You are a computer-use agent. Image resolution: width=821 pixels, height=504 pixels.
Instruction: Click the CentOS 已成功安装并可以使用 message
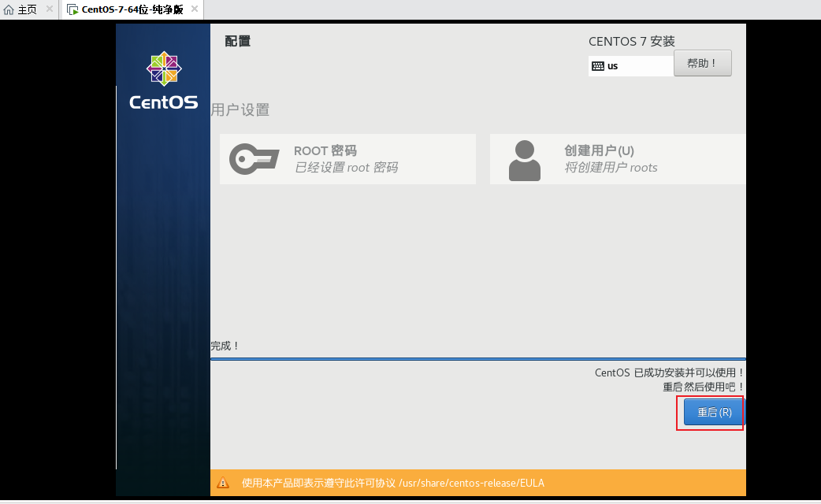click(x=670, y=372)
